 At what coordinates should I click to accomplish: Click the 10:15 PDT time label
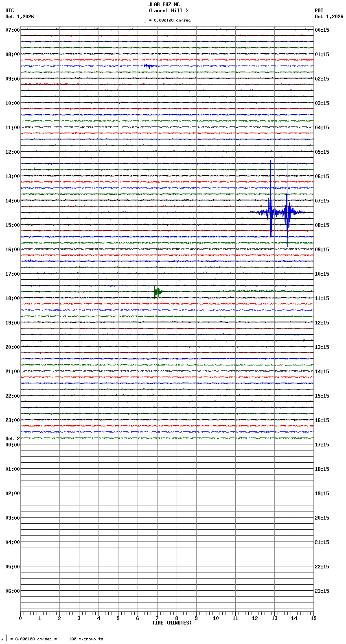pyautogui.click(x=322, y=274)
